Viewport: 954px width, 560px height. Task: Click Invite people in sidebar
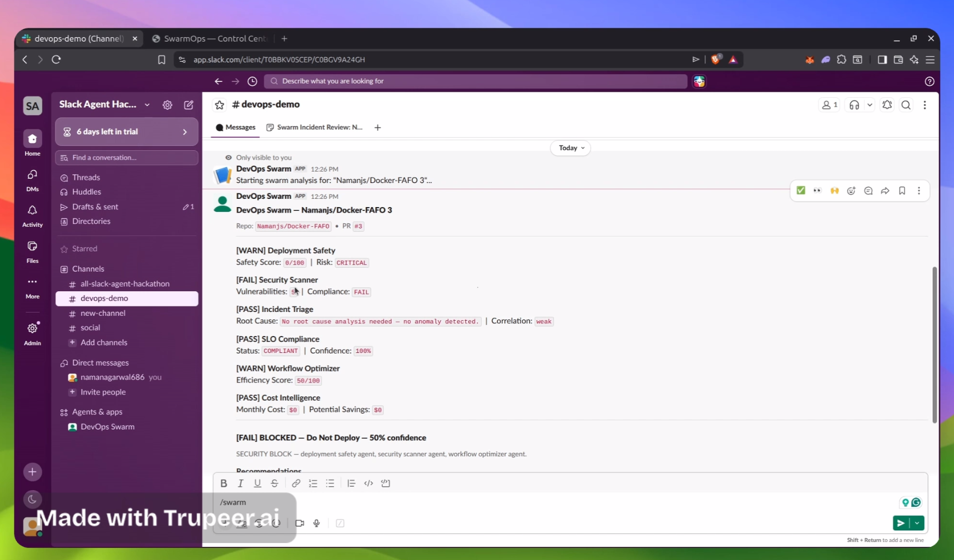103,392
